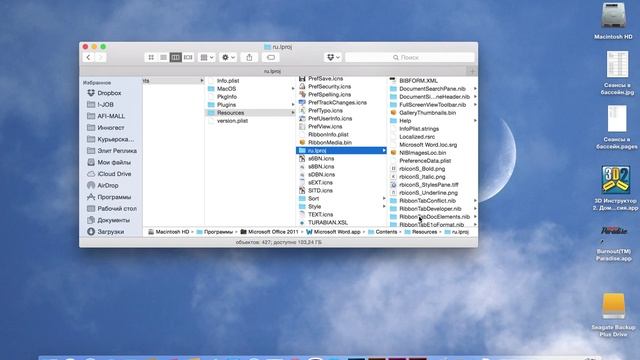Open Загрузки in sidebar

(110, 231)
